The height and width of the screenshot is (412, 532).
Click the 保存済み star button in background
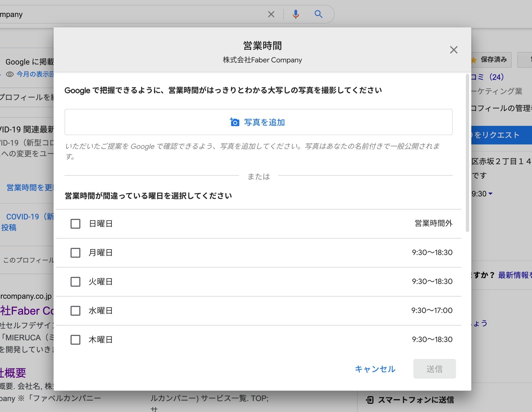point(491,60)
